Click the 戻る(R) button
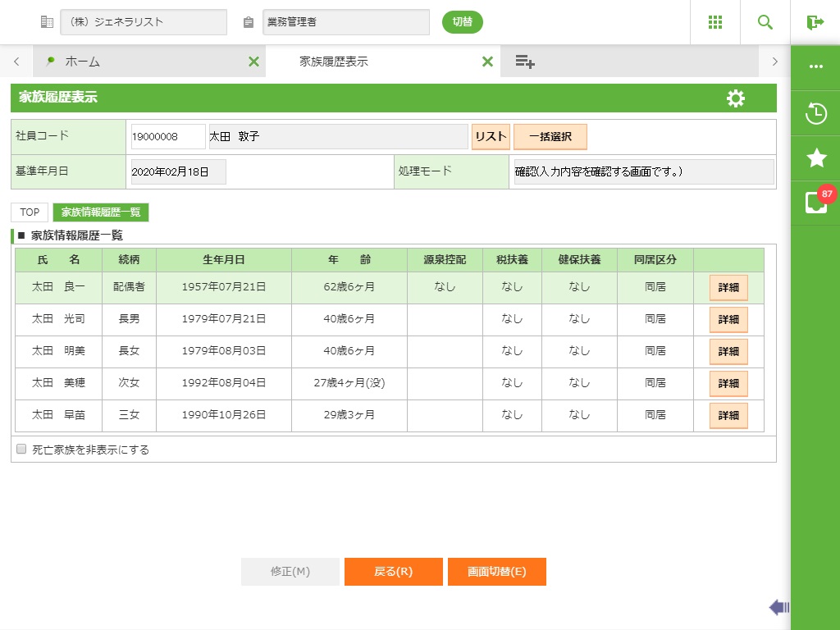The height and width of the screenshot is (630, 840). 393,572
